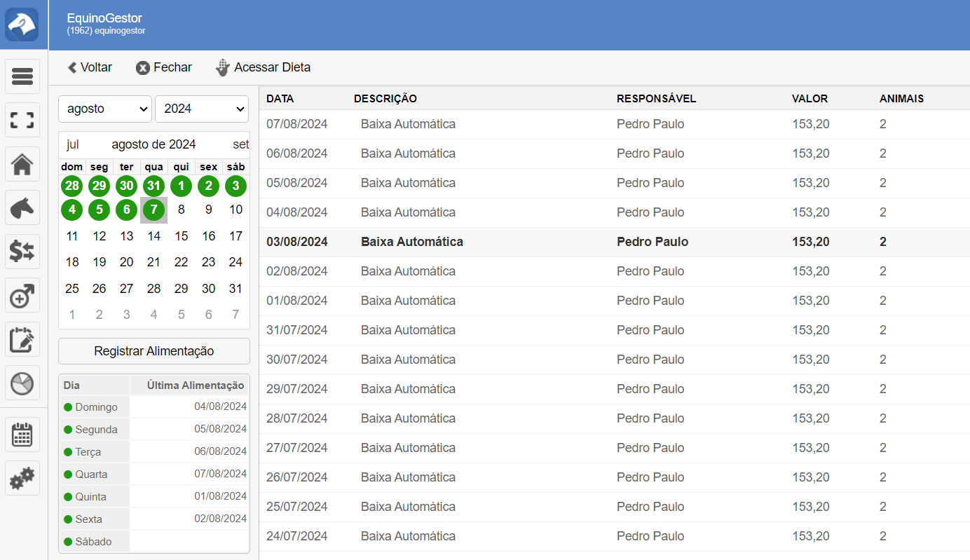Select the 28/07/2024 record row
The height and width of the screenshot is (560, 970).
coord(615,418)
